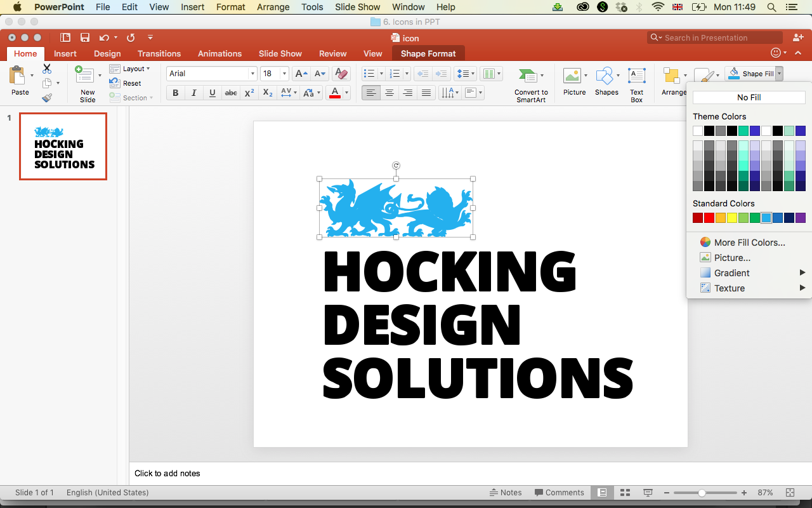Choose No Fill for the shape
Image resolution: width=812 pixels, height=508 pixels.
coord(749,97)
